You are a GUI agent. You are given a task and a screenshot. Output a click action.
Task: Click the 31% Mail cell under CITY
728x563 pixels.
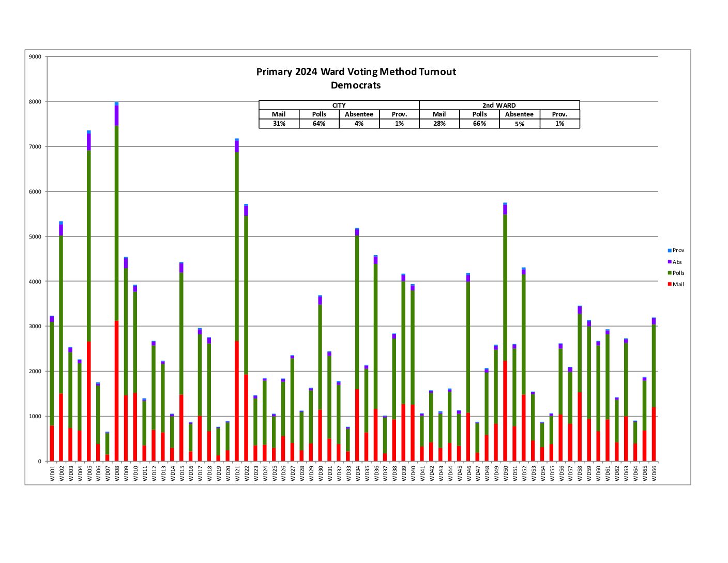pos(279,124)
